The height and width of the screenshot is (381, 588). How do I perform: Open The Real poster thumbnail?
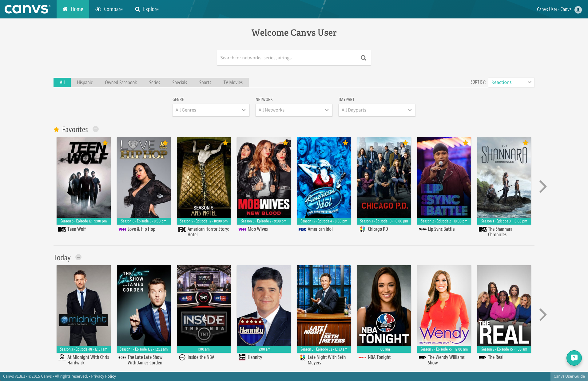click(504, 306)
